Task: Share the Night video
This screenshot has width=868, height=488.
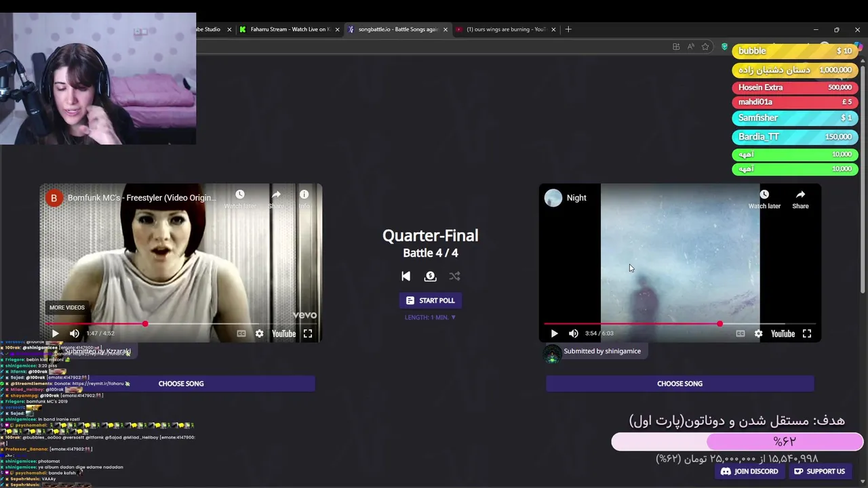Action: tap(800, 199)
